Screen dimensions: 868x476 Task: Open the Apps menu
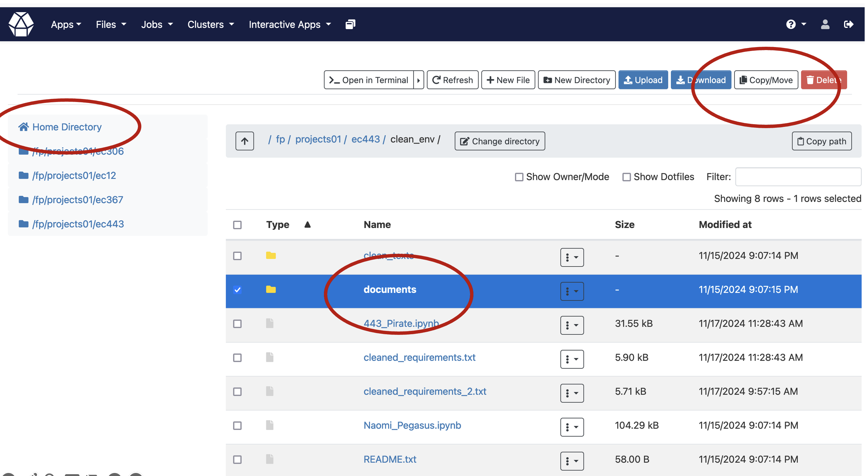click(66, 24)
